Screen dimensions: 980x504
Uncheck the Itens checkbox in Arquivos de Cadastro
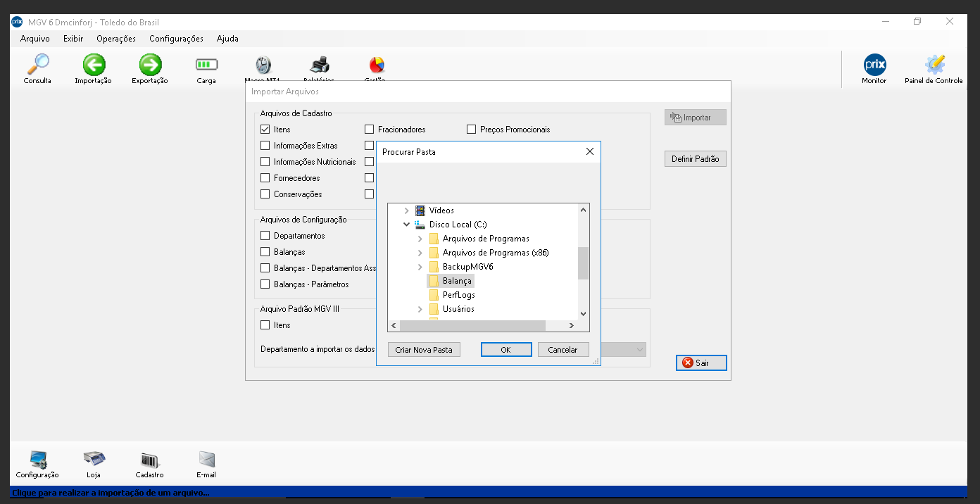pyautogui.click(x=265, y=130)
